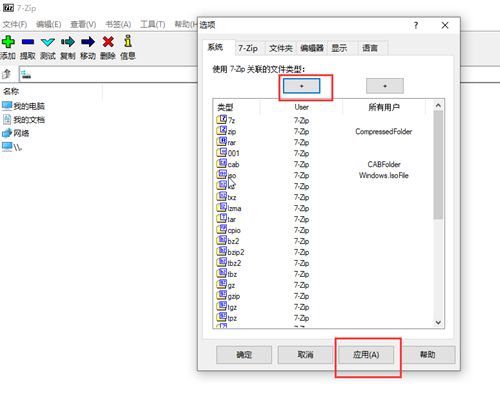
Task: Click the zip file type icon
Action: 221,130
